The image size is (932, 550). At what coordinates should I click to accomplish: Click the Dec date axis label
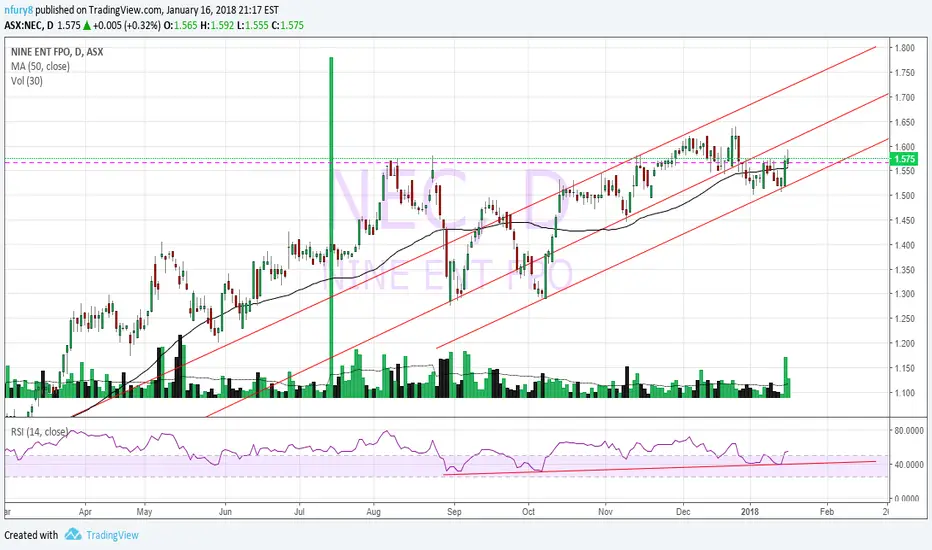pyautogui.click(x=683, y=511)
